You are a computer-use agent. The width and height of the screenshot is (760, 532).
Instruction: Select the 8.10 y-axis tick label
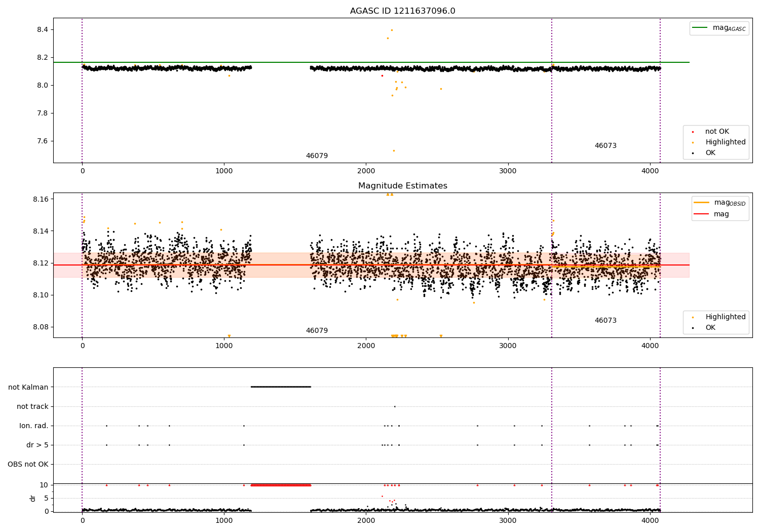pyautogui.click(x=41, y=295)
